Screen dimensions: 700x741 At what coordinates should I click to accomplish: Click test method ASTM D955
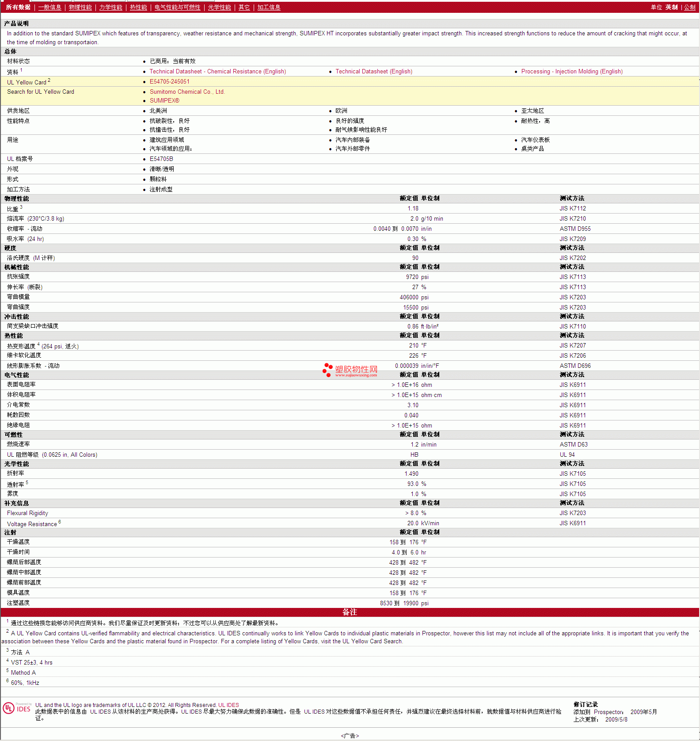tap(575, 229)
